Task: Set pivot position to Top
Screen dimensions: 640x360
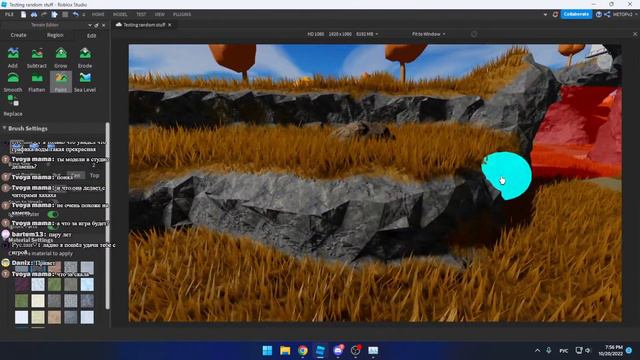Action: coord(94,175)
